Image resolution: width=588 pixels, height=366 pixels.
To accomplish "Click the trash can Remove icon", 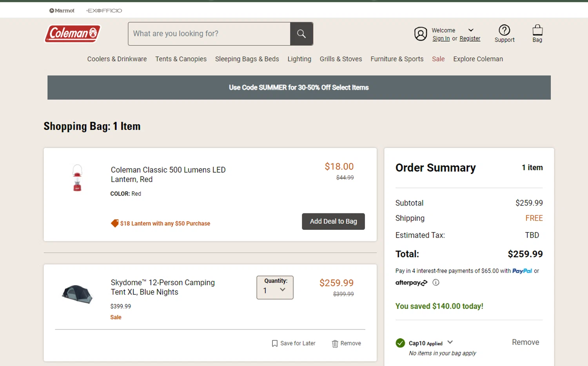I will click(x=335, y=344).
